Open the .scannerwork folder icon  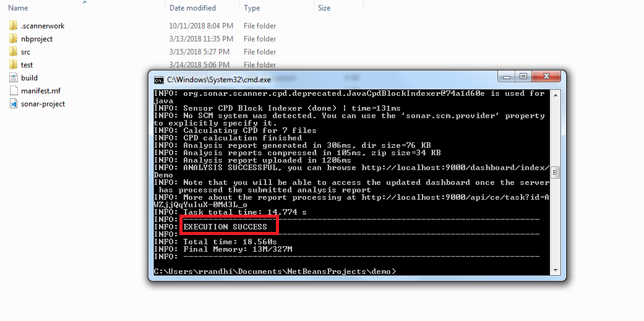click(x=13, y=26)
